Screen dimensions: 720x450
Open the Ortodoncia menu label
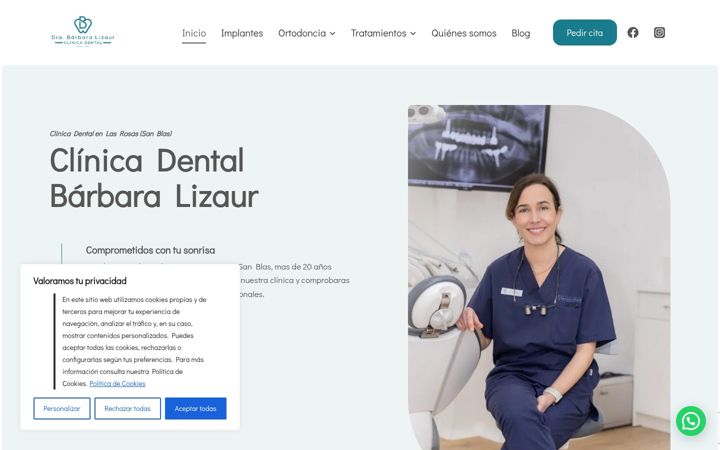click(302, 33)
